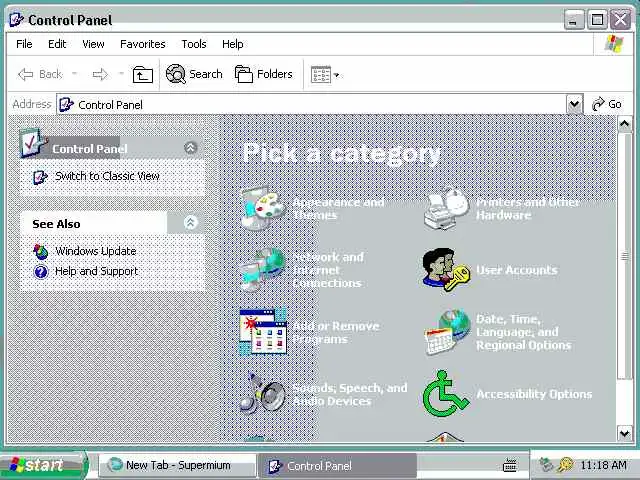
Task: Switch to New Tab - Supermium taskbar button
Action: pyautogui.click(x=177, y=465)
